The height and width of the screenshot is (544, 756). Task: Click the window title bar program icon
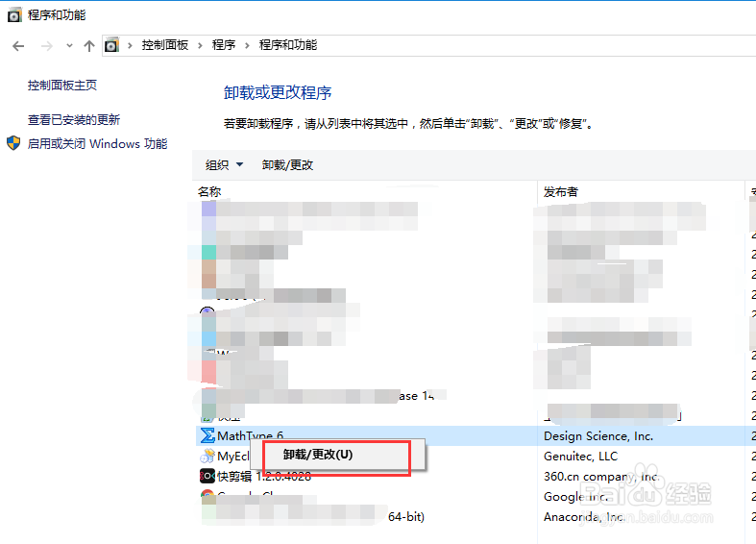tap(14, 15)
